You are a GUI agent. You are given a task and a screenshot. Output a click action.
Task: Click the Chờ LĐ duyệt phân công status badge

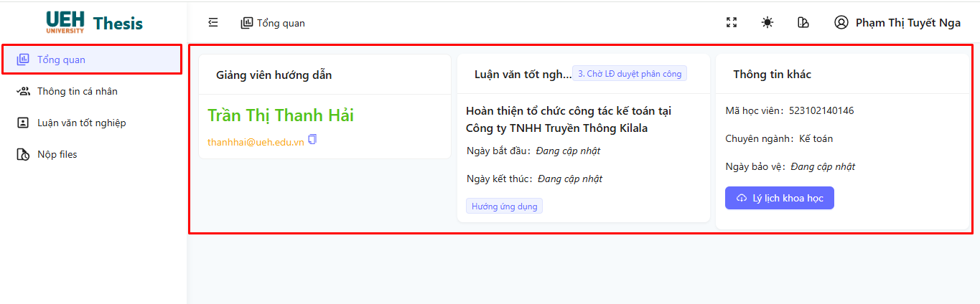tap(630, 74)
